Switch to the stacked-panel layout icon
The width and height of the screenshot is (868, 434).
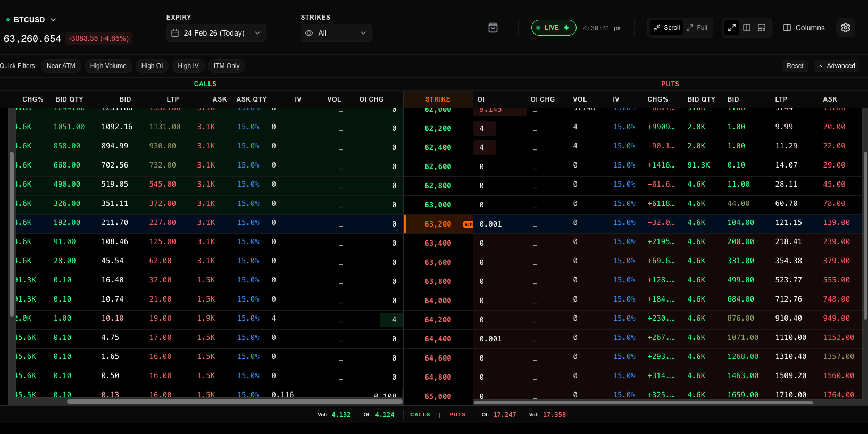coord(762,28)
